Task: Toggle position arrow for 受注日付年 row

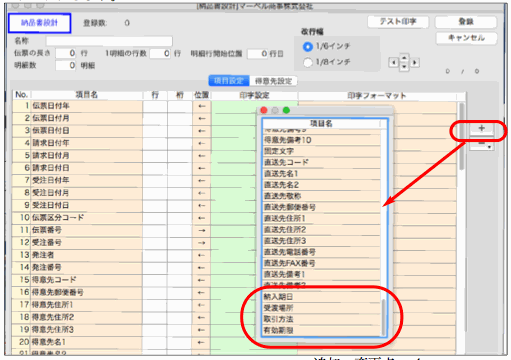Action: pos(202,181)
